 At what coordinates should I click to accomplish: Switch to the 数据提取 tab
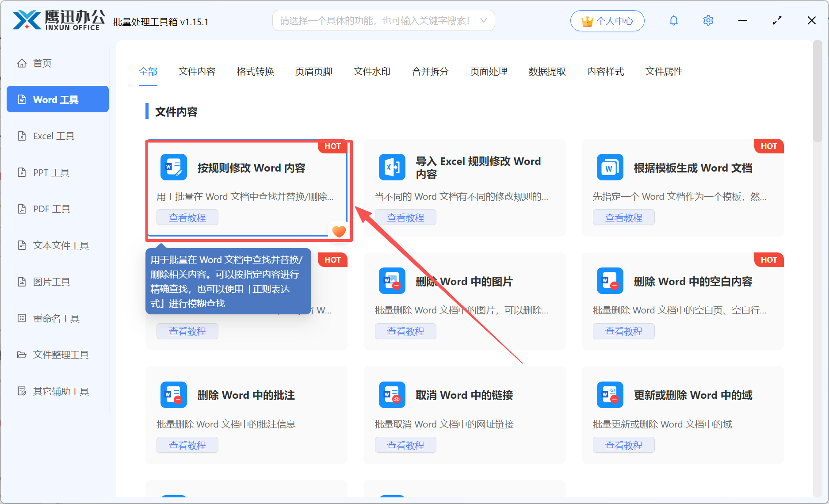point(547,72)
